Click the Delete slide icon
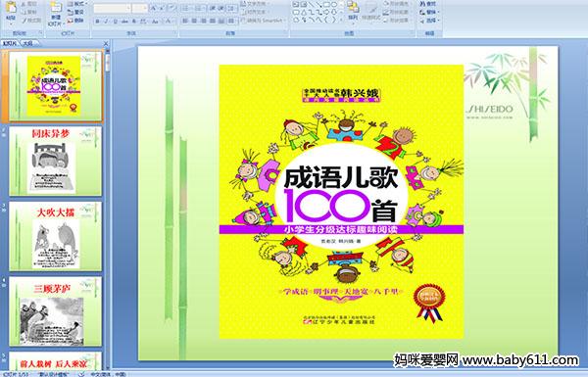 point(75,21)
